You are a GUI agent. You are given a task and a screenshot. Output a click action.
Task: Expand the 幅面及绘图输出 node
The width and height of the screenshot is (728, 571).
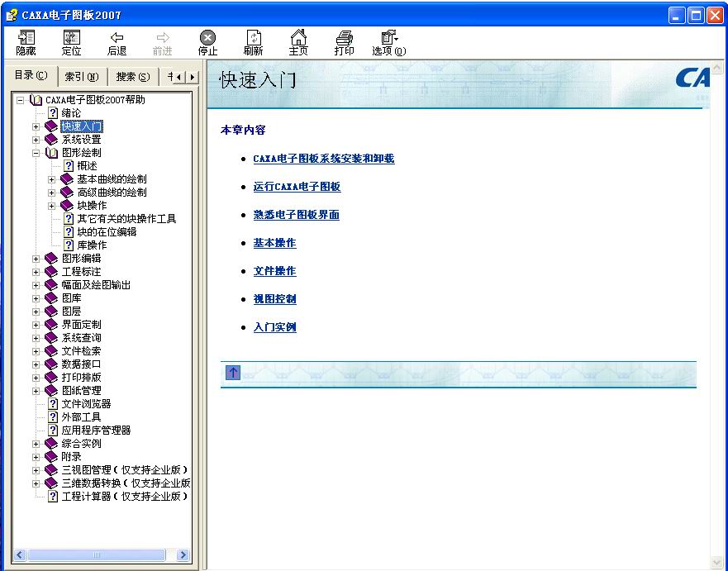pyautogui.click(x=36, y=285)
